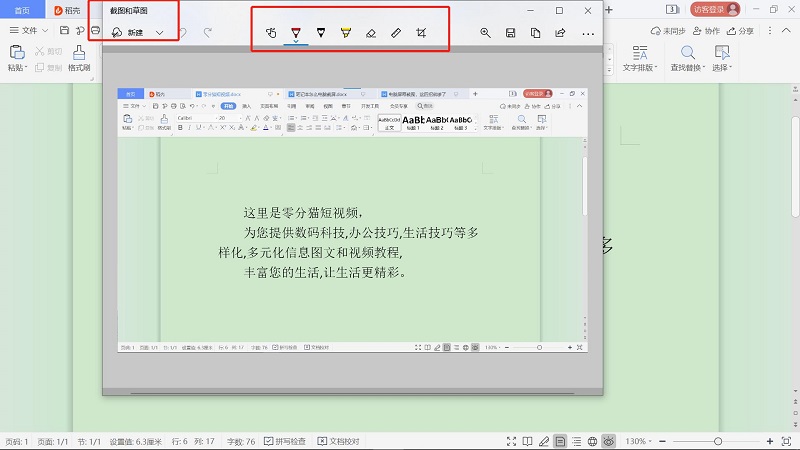Select the red ballpoint pen tool

(295, 33)
